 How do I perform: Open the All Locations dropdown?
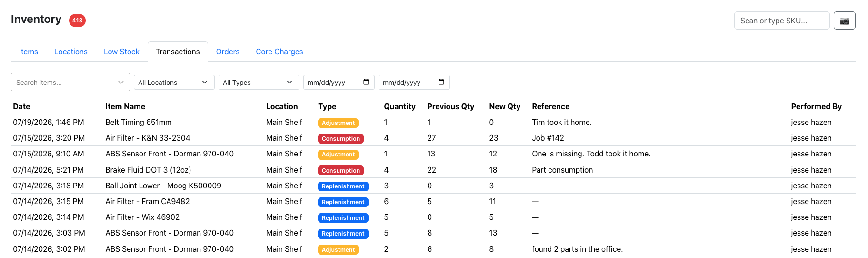(x=174, y=82)
